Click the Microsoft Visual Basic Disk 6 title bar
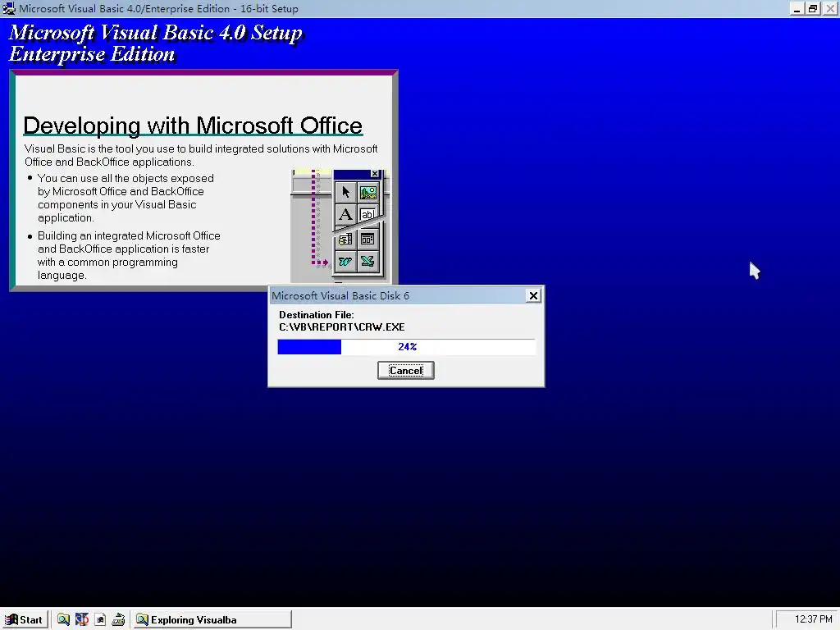 coord(396,295)
